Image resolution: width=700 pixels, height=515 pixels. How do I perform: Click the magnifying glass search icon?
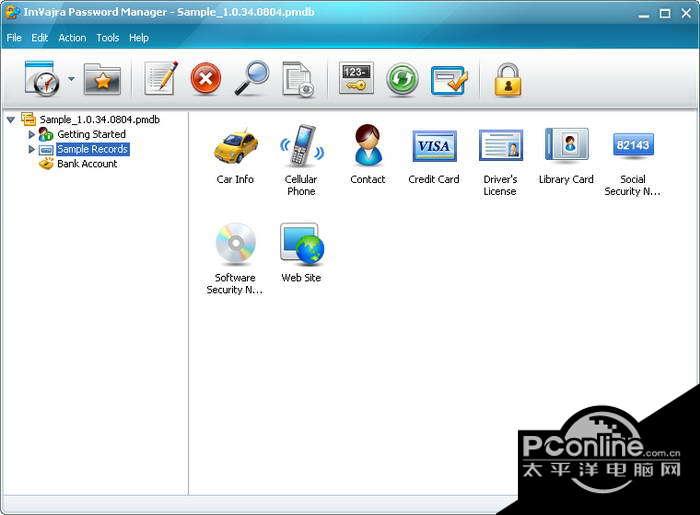[252, 78]
